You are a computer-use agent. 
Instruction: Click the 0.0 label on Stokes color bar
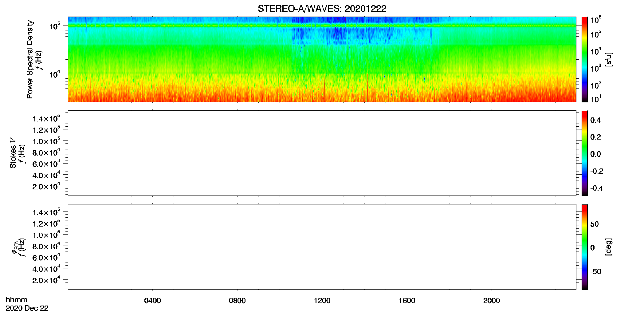tap(595, 154)
